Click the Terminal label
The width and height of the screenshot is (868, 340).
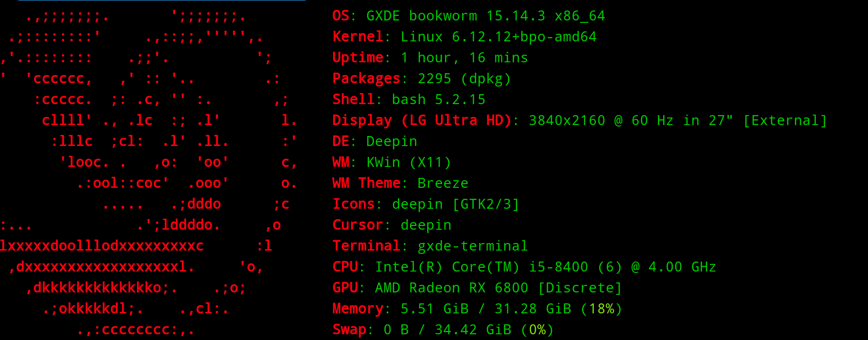coord(366,246)
